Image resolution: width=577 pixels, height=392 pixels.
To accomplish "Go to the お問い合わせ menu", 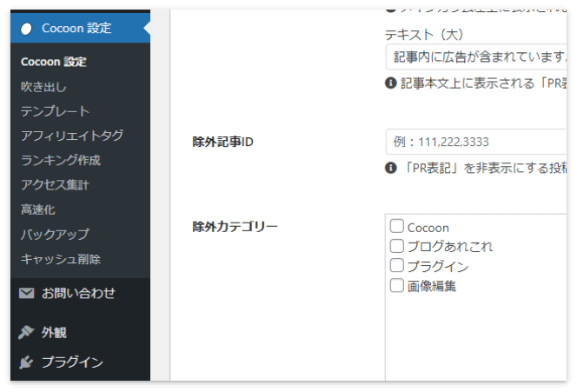I will pyautogui.click(x=80, y=294).
